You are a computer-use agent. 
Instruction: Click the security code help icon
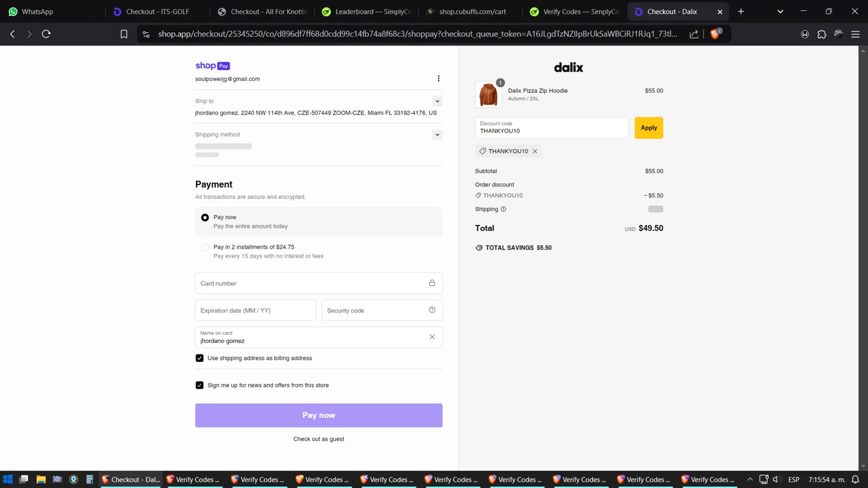432,310
